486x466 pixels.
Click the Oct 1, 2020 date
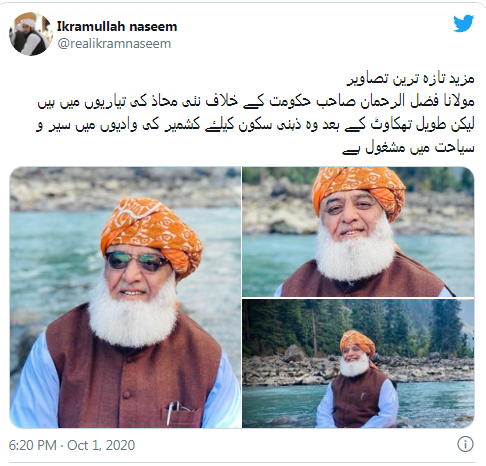101,445
